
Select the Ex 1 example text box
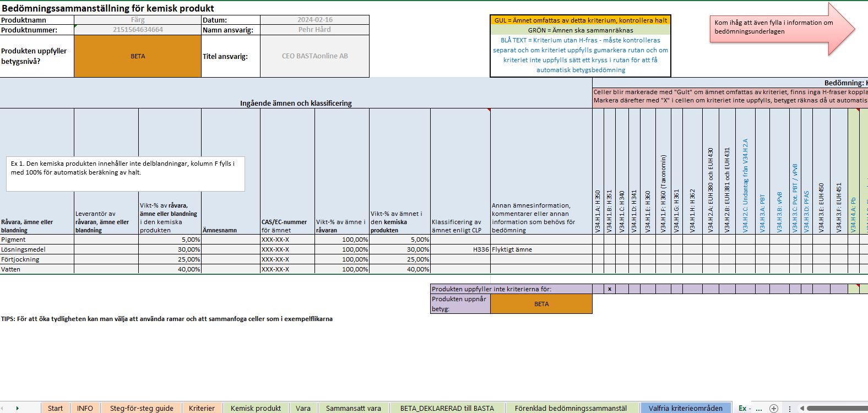point(126,174)
